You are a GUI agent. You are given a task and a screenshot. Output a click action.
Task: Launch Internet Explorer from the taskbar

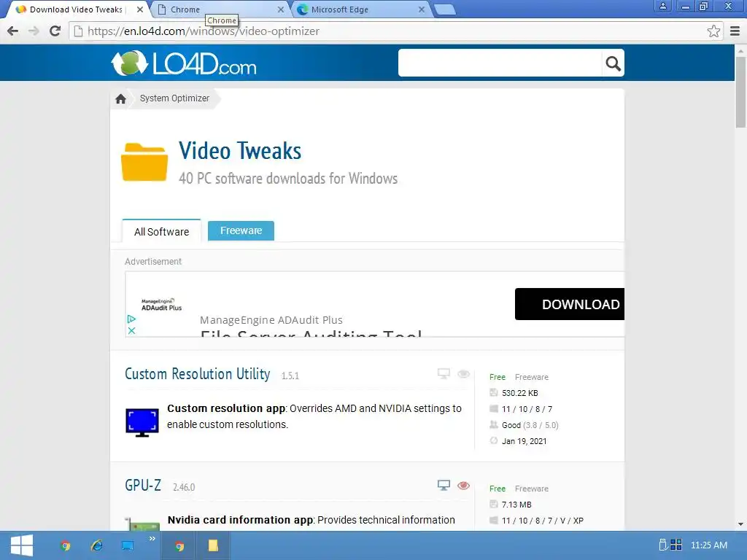(x=97, y=545)
